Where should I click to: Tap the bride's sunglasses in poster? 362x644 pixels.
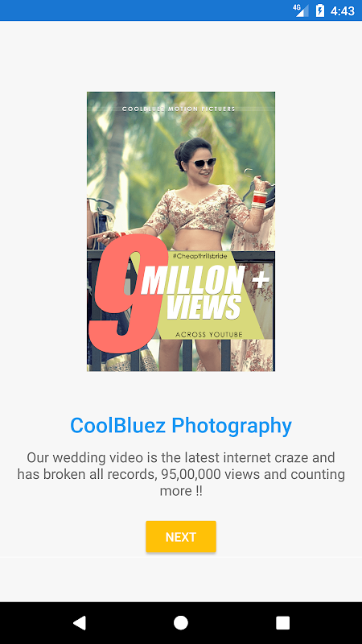point(204,163)
